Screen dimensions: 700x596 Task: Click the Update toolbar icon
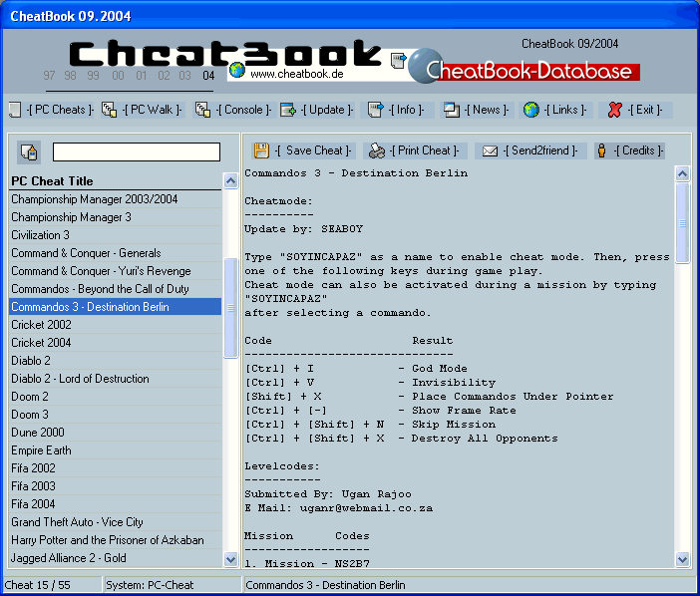288,110
